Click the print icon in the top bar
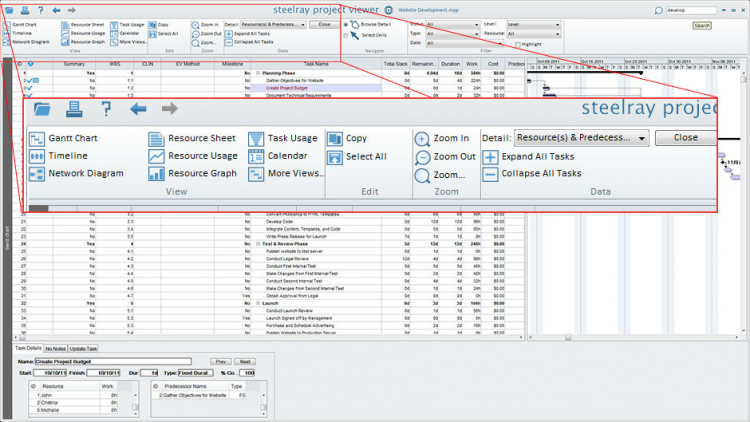 point(25,10)
